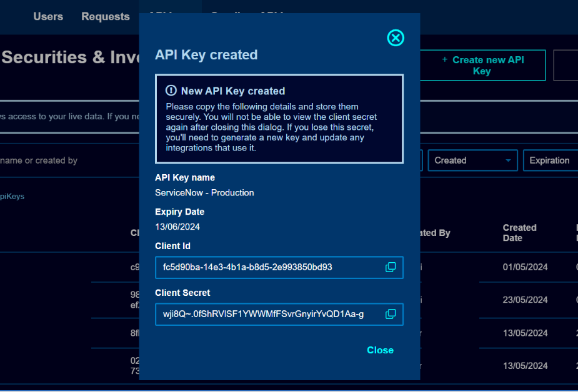
Task: Select the row created on 01/05/2024
Action: (525, 267)
